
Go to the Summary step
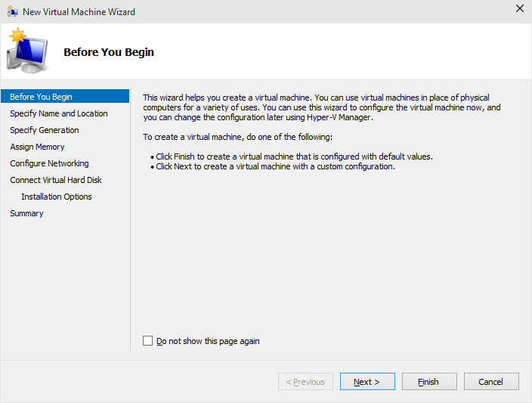(x=26, y=213)
